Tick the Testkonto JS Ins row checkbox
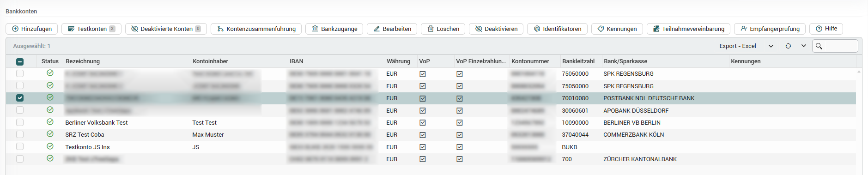 coord(20,147)
